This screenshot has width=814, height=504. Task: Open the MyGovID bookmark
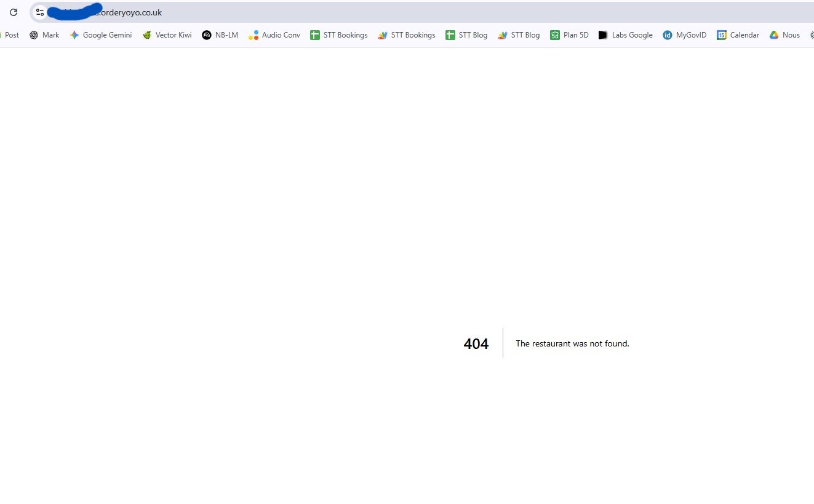coord(684,35)
